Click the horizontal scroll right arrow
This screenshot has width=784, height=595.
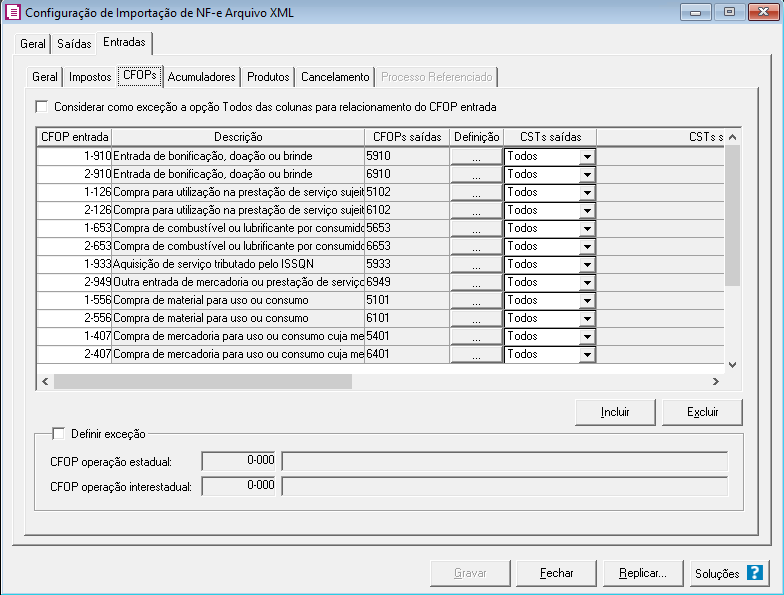click(x=715, y=381)
